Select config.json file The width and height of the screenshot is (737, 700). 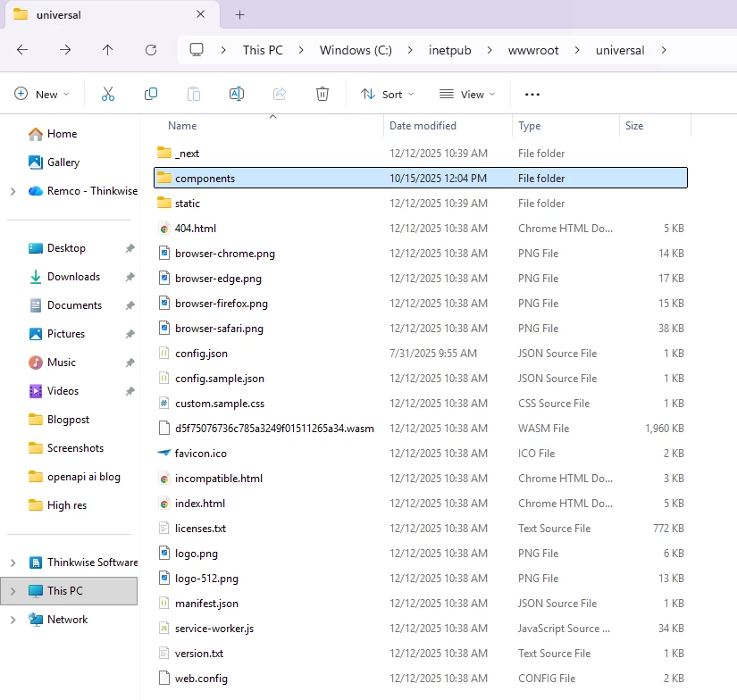[421, 354]
